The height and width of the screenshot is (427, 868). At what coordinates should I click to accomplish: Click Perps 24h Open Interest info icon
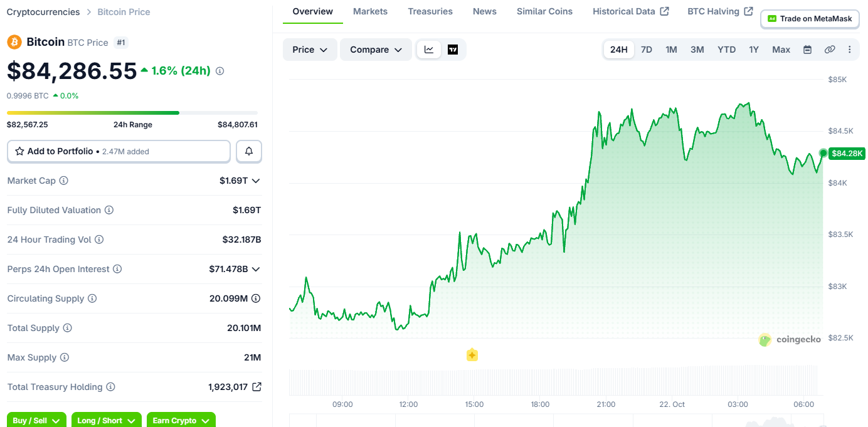[x=117, y=269]
